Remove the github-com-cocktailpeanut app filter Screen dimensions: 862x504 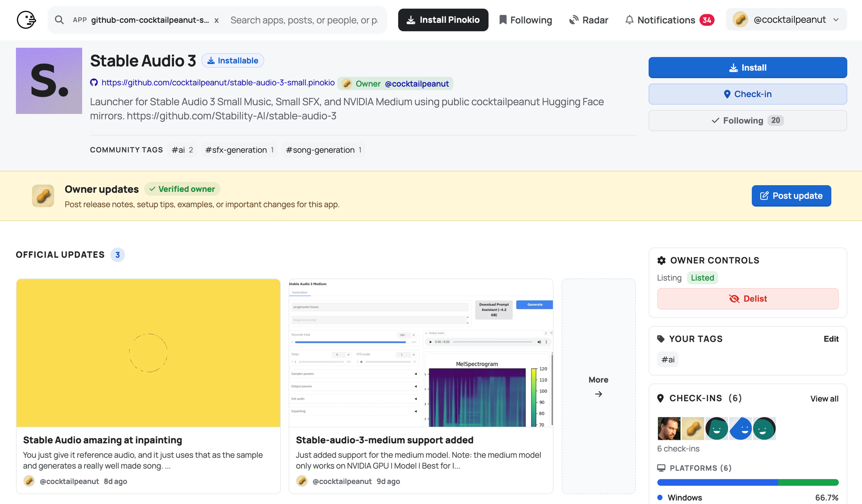[216, 20]
